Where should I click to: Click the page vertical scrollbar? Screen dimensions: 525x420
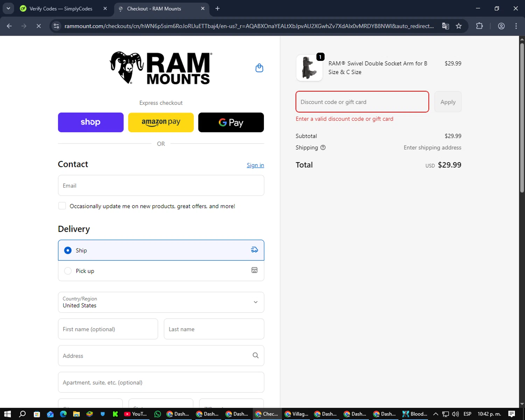click(x=522, y=117)
